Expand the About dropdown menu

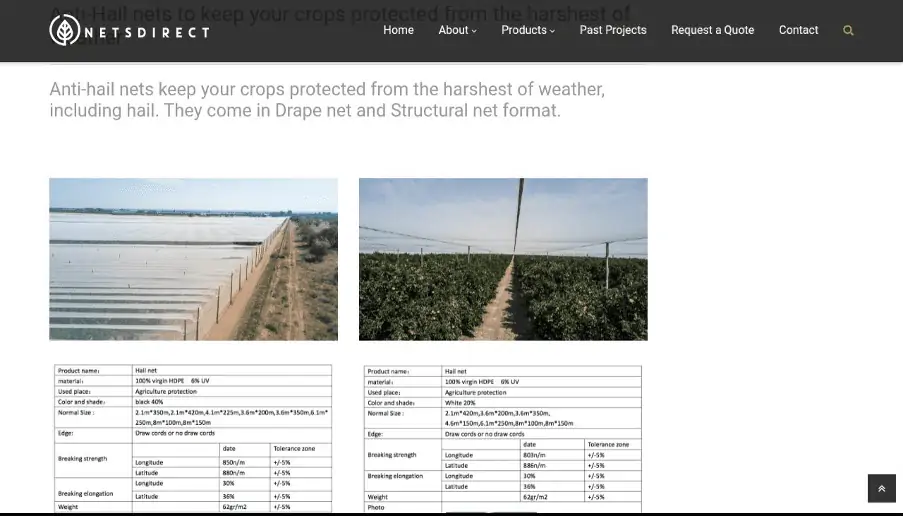pos(457,30)
